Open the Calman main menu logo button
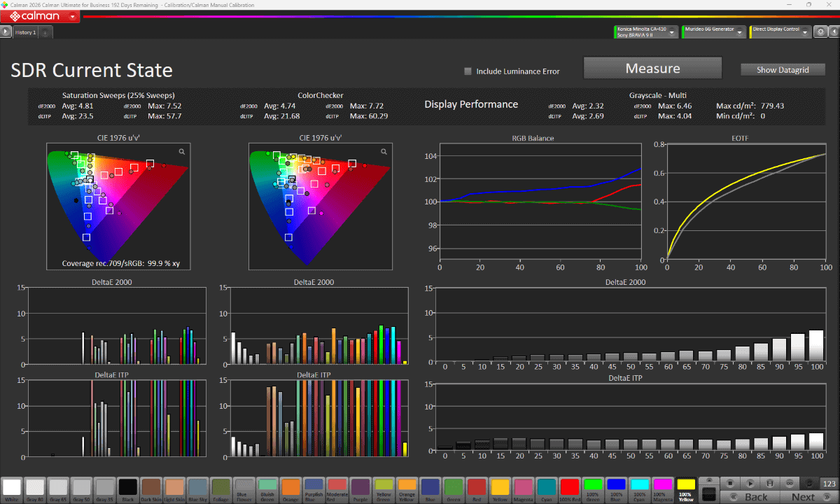The width and height of the screenshot is (840, 504). (39, 15)
